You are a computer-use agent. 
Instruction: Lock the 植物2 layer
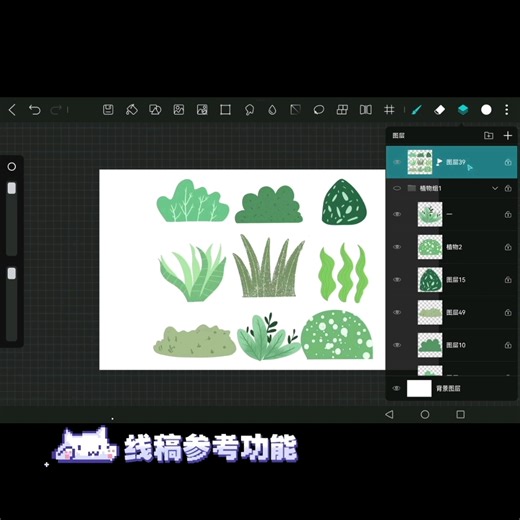[508, 247]
